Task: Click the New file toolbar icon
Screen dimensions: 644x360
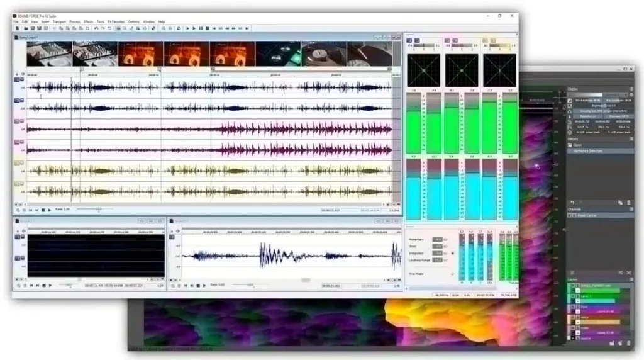Action: coord(17,28)
